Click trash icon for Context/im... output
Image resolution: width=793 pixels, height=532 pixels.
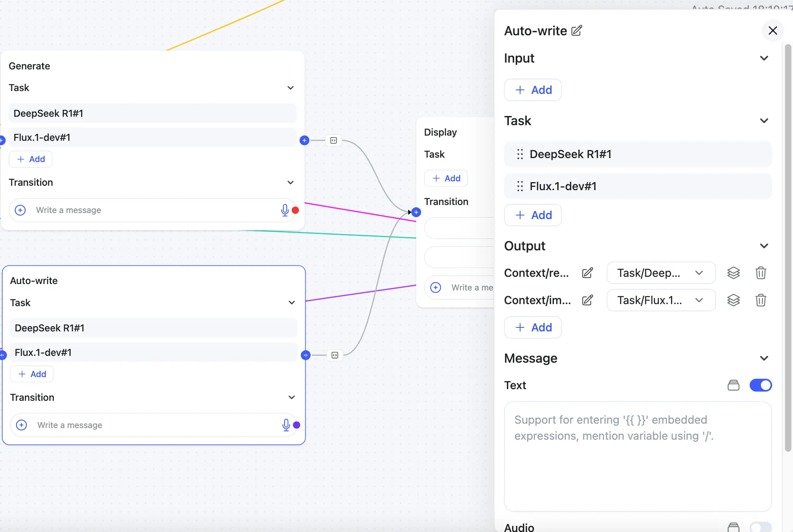pyautogui.click(x=760, y=300)
